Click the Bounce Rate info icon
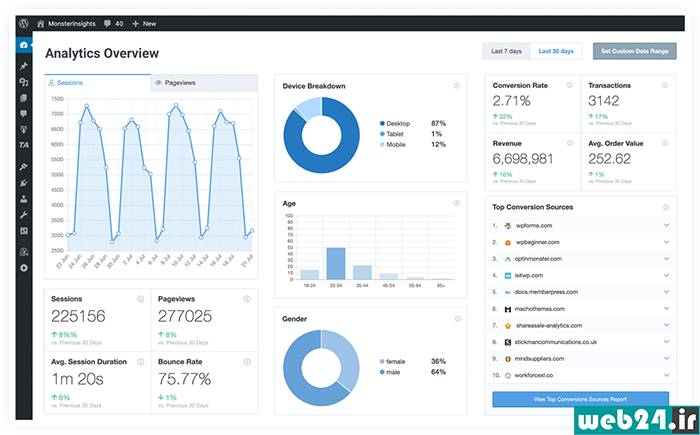Viewport: 700px width, 435px height. 247,362
